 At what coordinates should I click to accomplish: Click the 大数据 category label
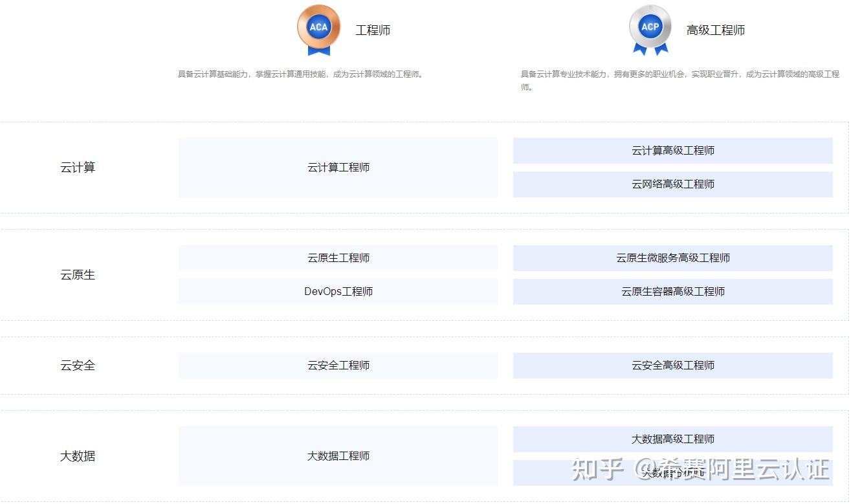pyautogui.click(x=77, y=456)
